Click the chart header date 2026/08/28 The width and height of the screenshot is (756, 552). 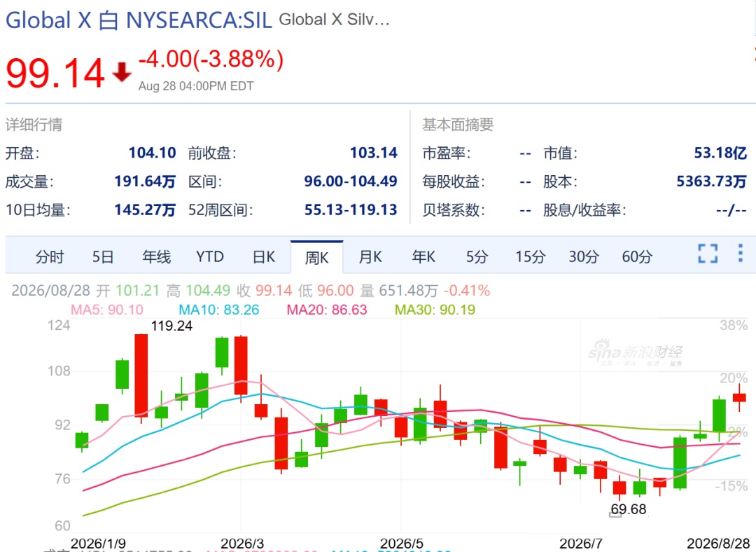pyautogui.click(x=50, y=291)
